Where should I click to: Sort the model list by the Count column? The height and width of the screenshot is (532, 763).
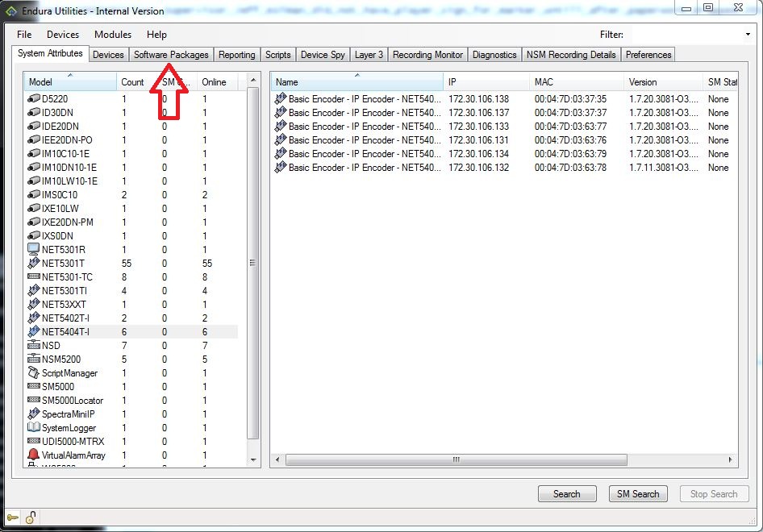click(x=132, y=81)
